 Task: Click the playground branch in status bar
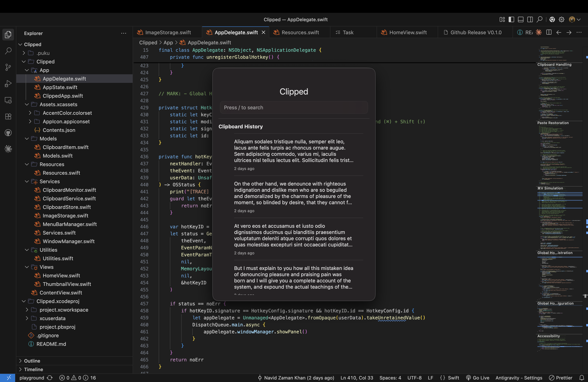[x=32, y=378]
